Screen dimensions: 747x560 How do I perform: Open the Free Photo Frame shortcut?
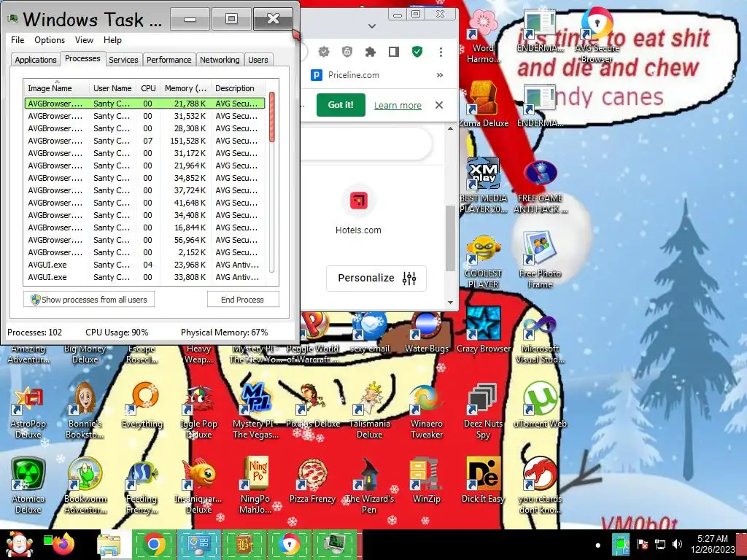[x=540, y=260]
